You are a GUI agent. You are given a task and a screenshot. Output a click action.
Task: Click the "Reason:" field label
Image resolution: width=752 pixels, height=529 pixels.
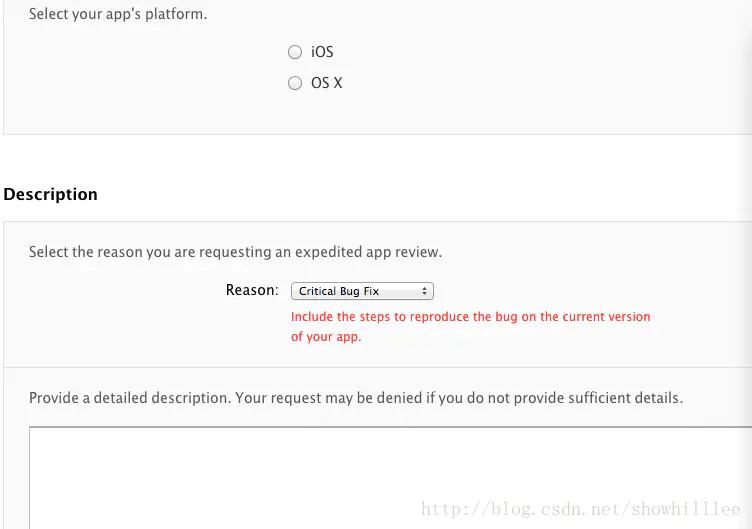[252, 290]
